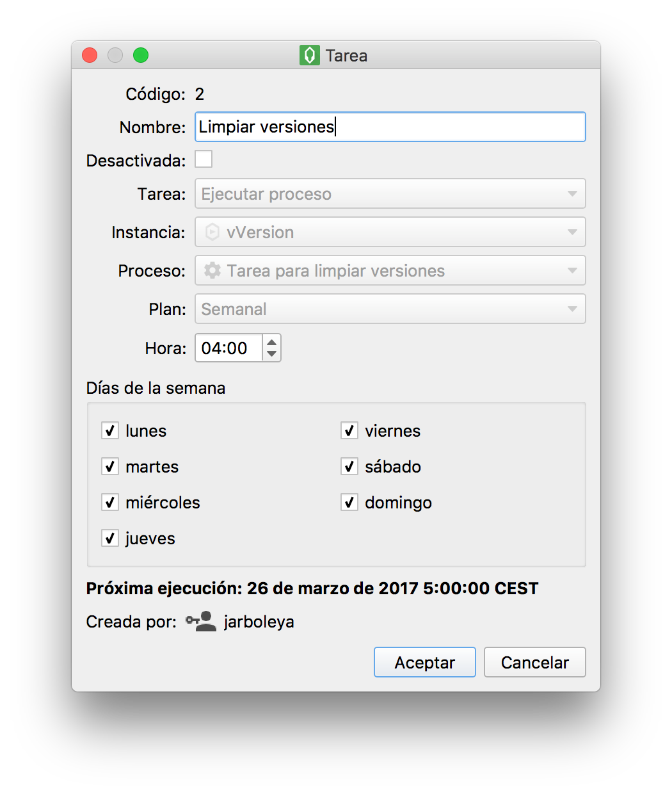The height and width of the screenshot is (794, 672).
Task: Click the user key icon beside jarboleya
Action: tap(201, 622)
